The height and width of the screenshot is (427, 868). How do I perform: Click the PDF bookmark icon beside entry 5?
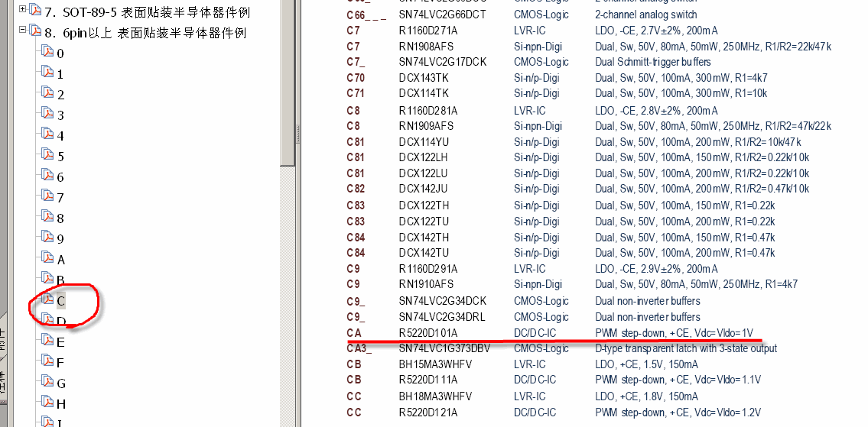click(x=47, y=155)
